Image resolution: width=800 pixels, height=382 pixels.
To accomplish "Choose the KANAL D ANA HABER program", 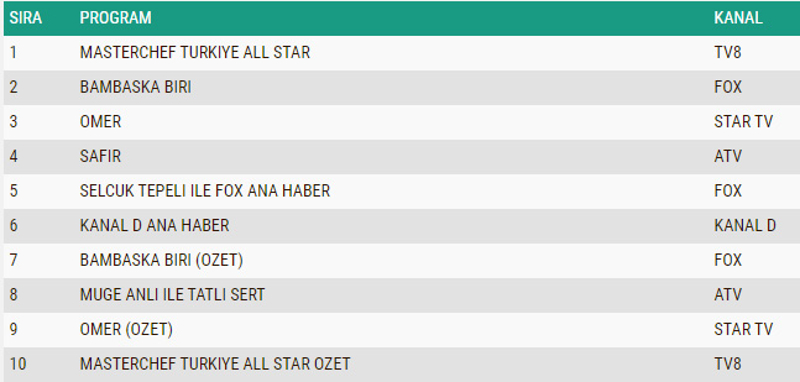I will click(x=155, y=225).
